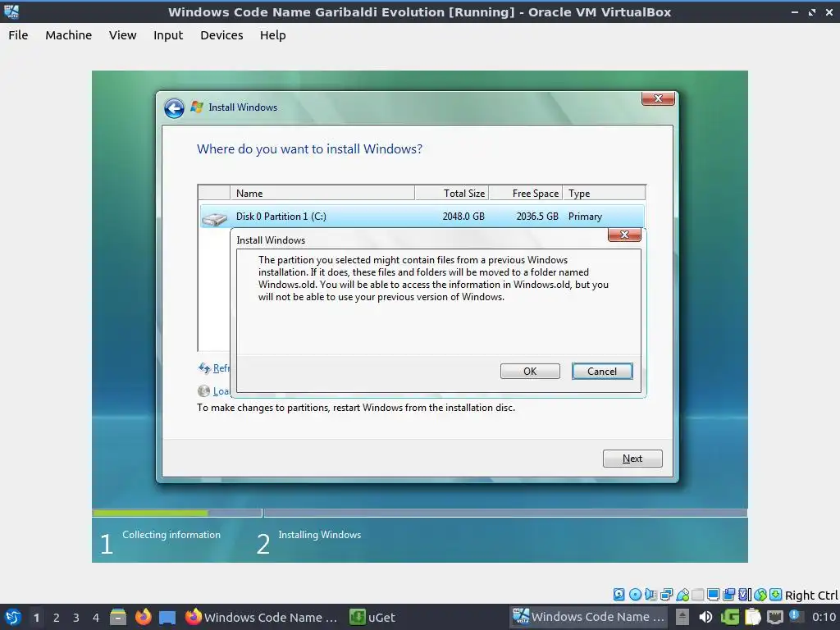Click the 2048.0 GB total size value
This screenshot has width=840, height=630.
pyautogui.click(x=463, y=217)
